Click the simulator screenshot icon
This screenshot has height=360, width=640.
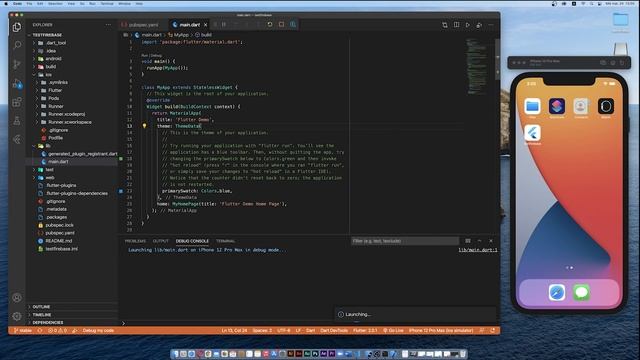coord(603,62)
